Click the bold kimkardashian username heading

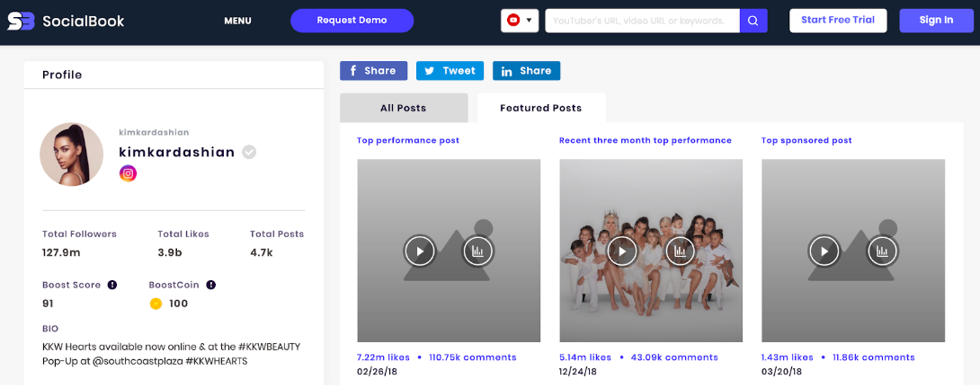177,153
